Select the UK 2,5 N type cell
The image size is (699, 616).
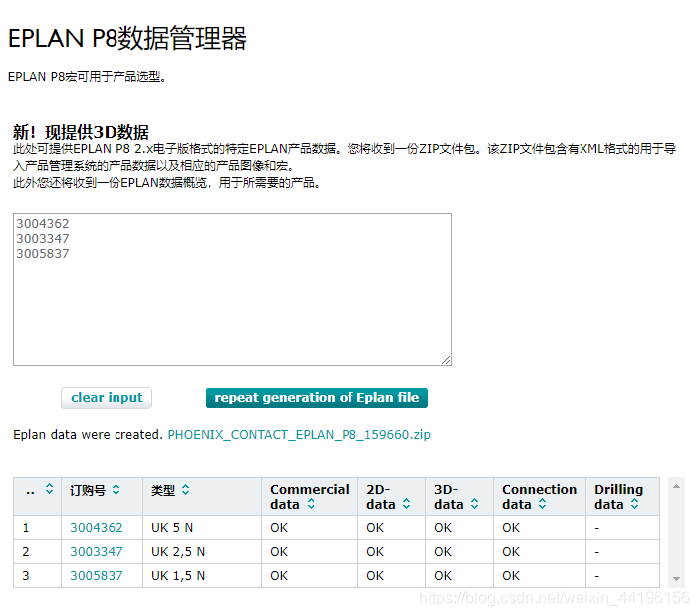tap(178, 552)
